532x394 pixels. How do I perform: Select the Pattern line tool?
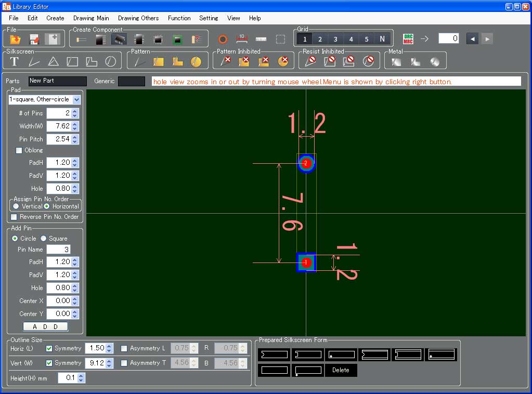pos(139,62)
